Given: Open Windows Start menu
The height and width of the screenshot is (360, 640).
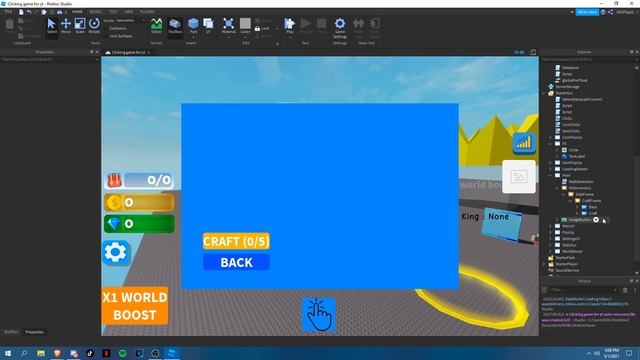Looking at the screenshot, I should tap(8, 353).
